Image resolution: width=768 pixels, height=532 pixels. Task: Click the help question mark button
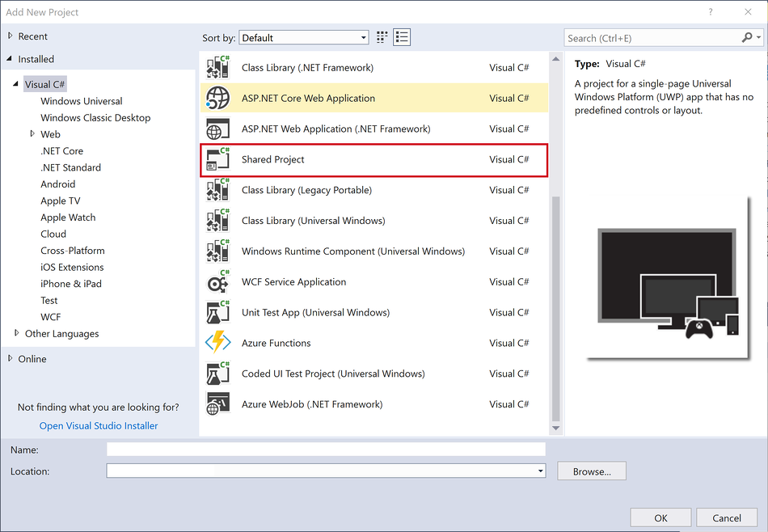[x=711, y=12]
